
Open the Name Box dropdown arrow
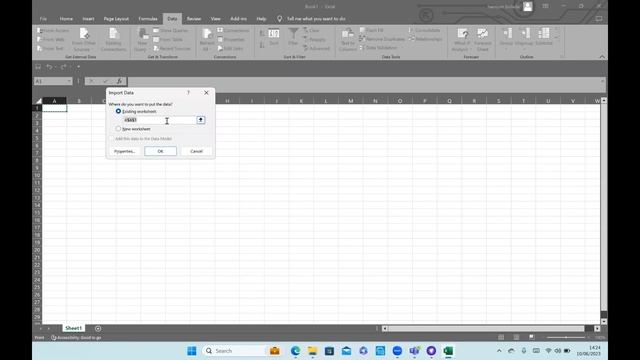coord(68,81)
